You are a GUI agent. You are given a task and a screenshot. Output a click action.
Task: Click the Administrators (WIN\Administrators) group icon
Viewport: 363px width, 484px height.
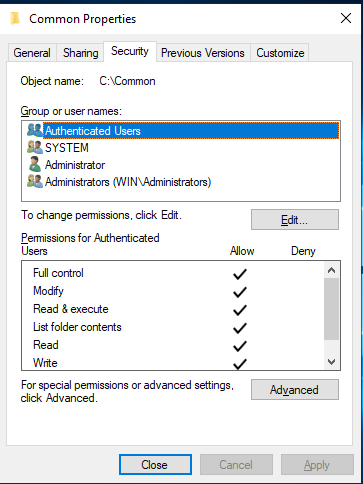coord(35,182)
